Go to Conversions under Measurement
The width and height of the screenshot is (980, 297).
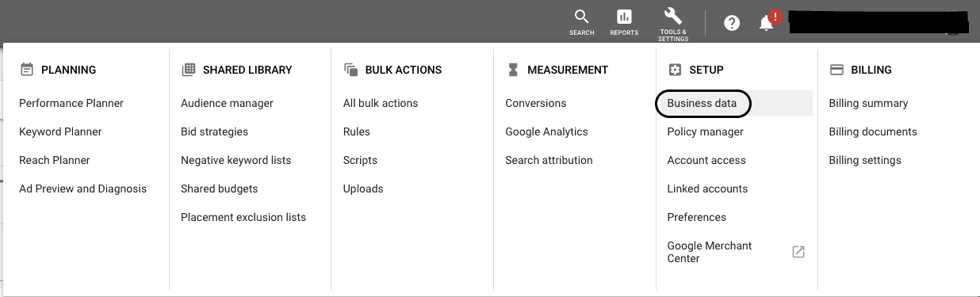click(536, 103)
